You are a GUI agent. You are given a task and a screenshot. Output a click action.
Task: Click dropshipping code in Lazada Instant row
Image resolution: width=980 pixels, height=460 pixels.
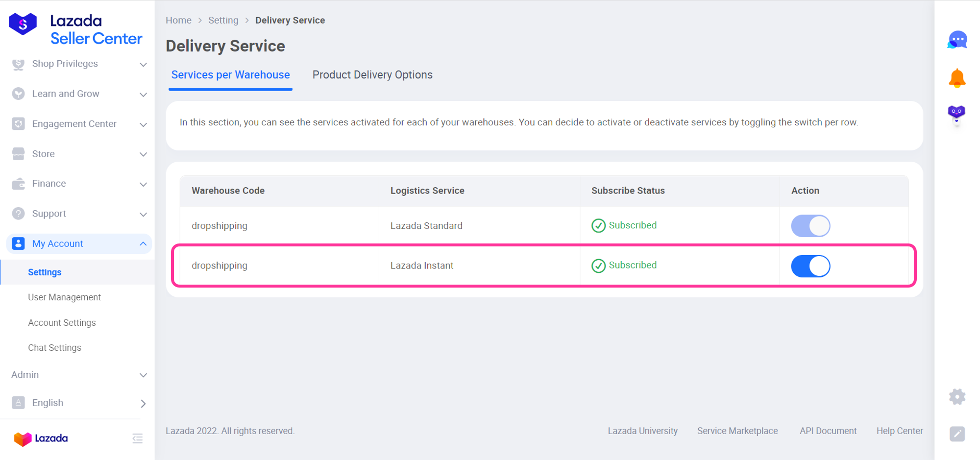pos(220,266)
